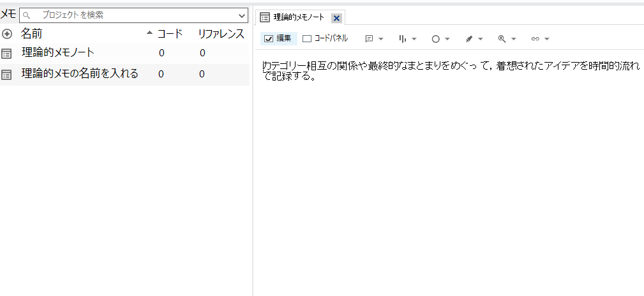Select the 理論的メモの名前を入れる memo row
The width and height of the screenshot is (644, 296).
coord(80,74)
